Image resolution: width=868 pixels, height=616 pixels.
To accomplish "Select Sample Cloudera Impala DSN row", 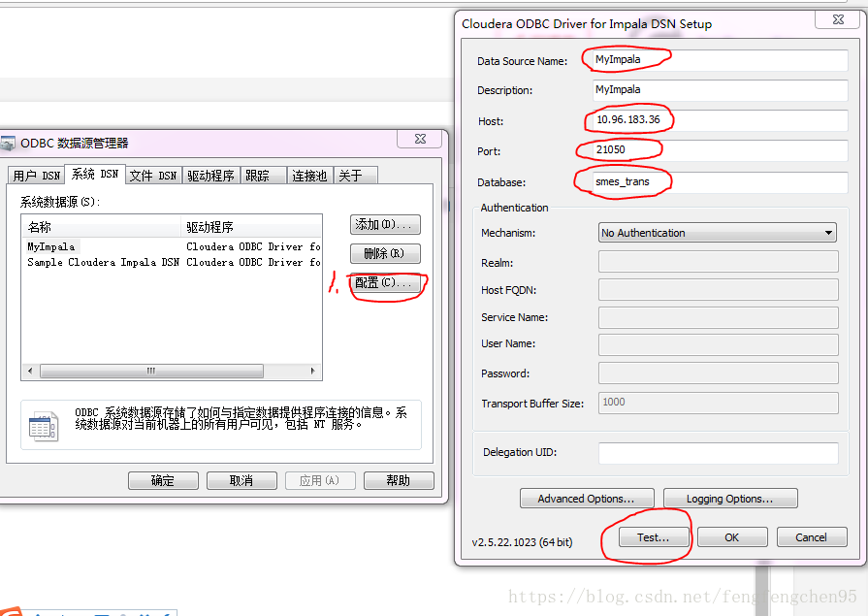I will click(x=172, y=262).
